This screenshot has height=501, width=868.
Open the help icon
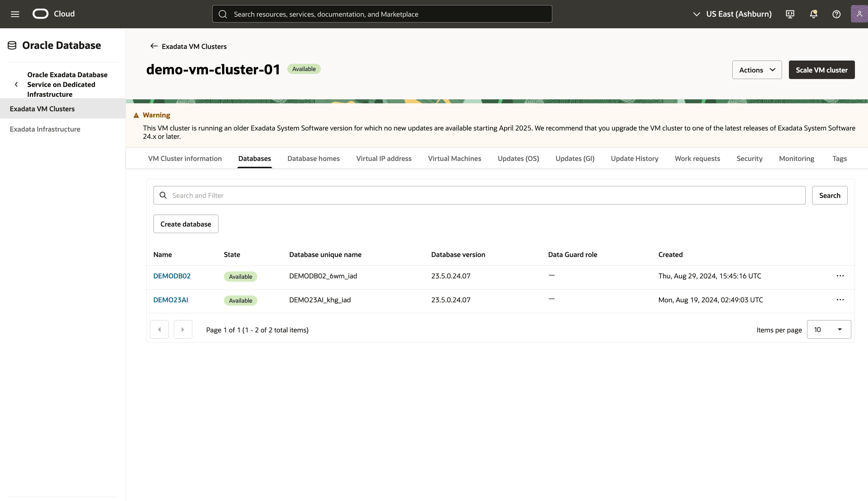click(836, 14)
